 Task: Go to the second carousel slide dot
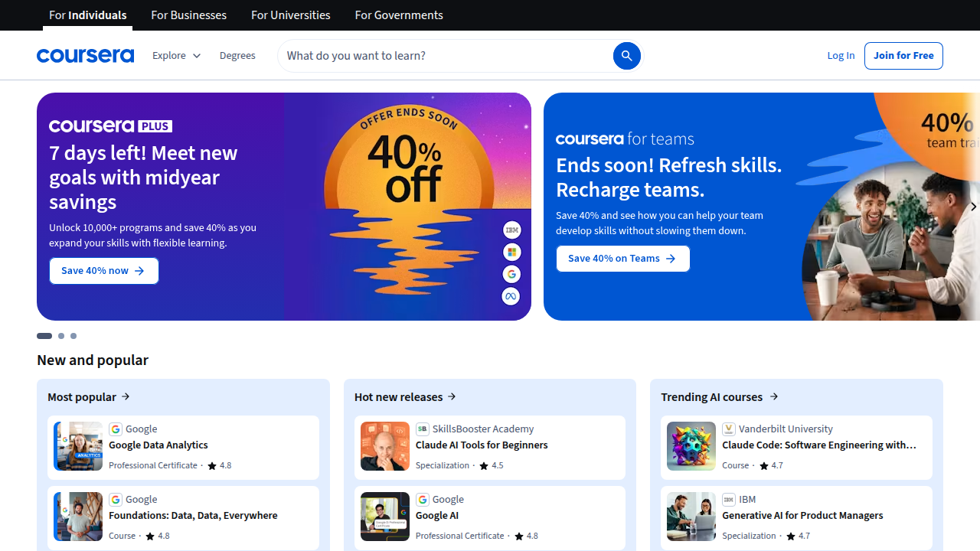61,336
